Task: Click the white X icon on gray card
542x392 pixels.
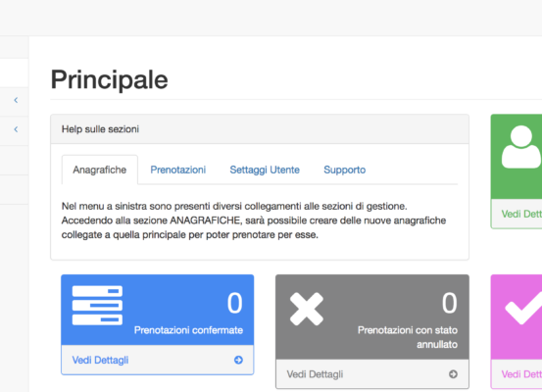Action: 307,309
